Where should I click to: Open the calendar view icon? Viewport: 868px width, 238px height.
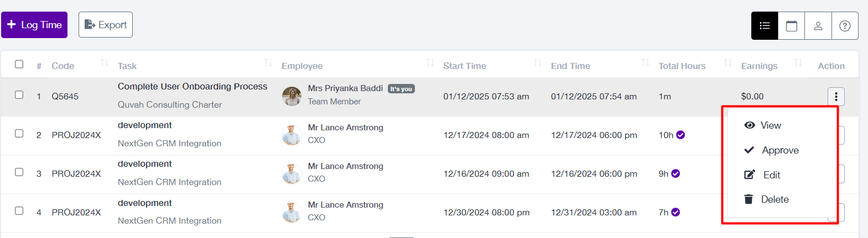792,25
